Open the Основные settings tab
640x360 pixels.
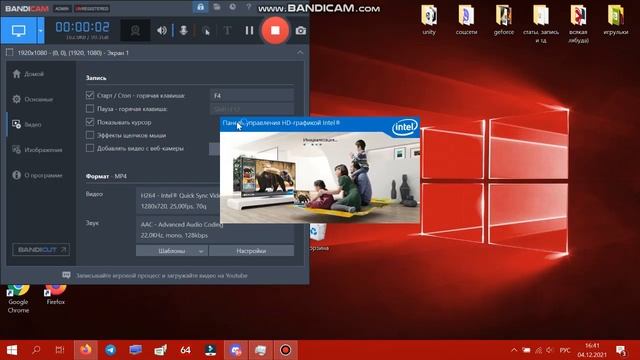pos(33,99)
